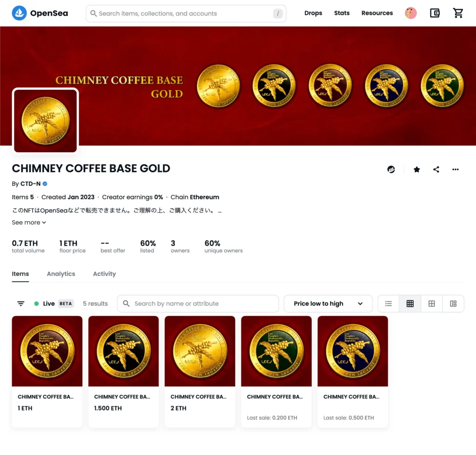
Task: Switch to list view layout
Action: pyautogui.click(x=388, y=303)
